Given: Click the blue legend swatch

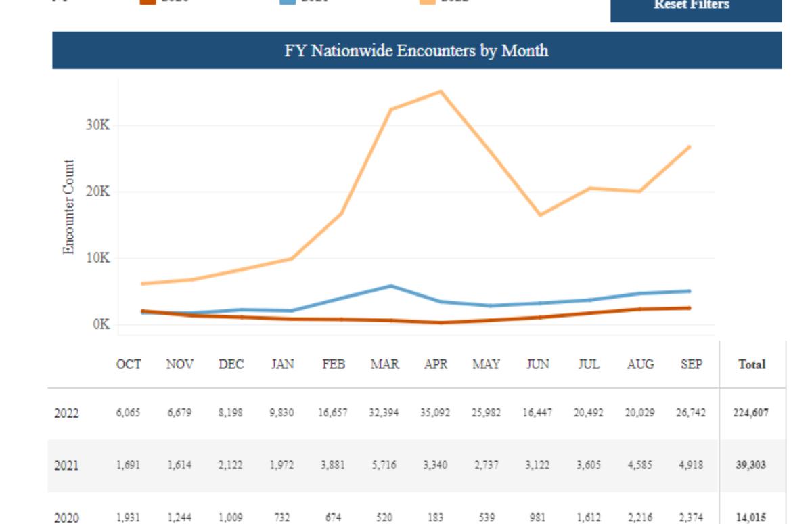Looking at the screenshot, I should click(x=288, y=2).
